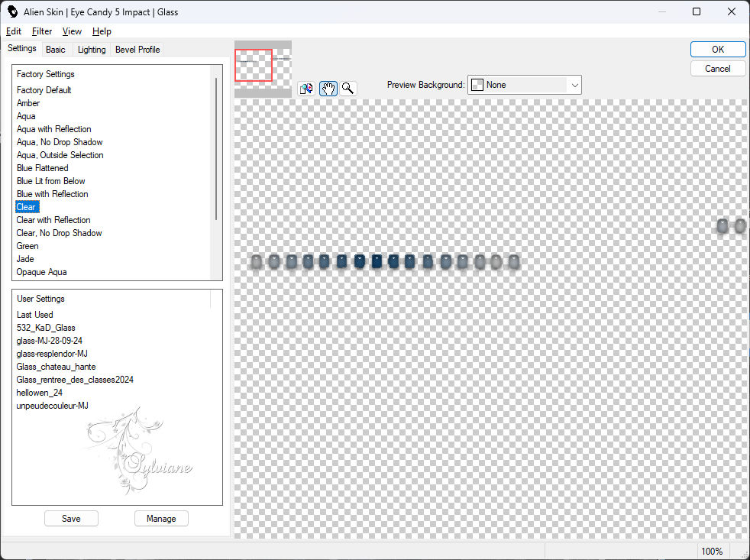Click the Manage settings button
750x560 pixels.
coord(161,518)
